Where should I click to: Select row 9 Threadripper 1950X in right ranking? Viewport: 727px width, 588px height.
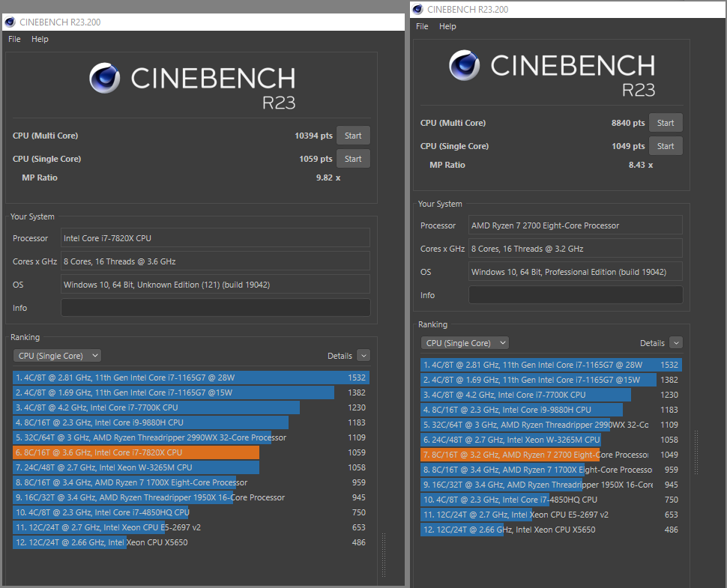(552, 485)
